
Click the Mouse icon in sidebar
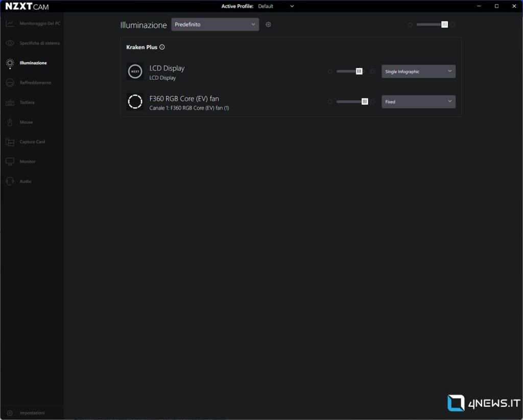coord(10,122)
